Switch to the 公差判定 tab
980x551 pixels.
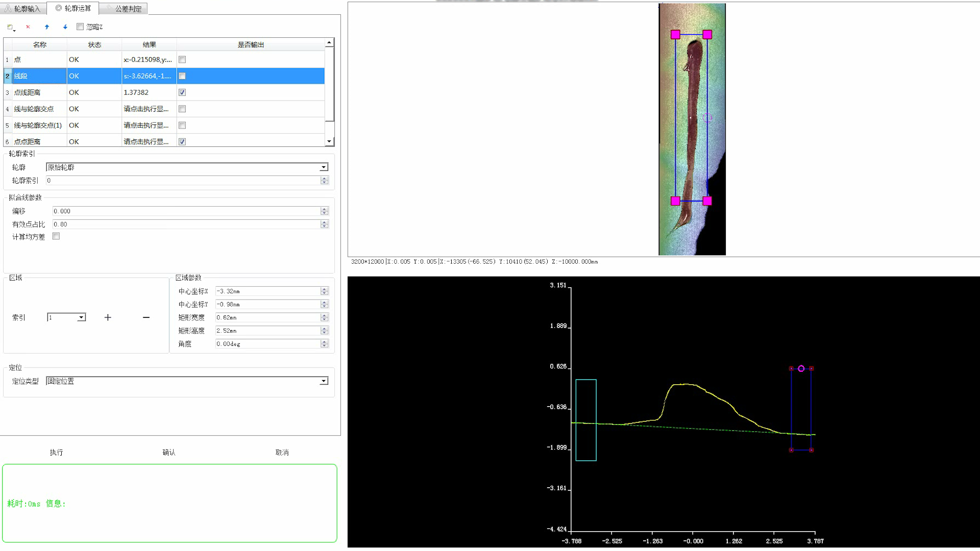pos(124,9)
